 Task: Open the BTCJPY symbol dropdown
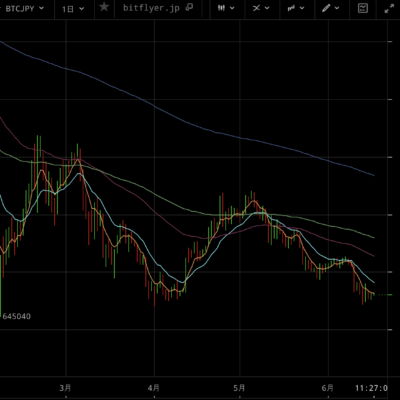pyautogui.click(x=23, y=8)
